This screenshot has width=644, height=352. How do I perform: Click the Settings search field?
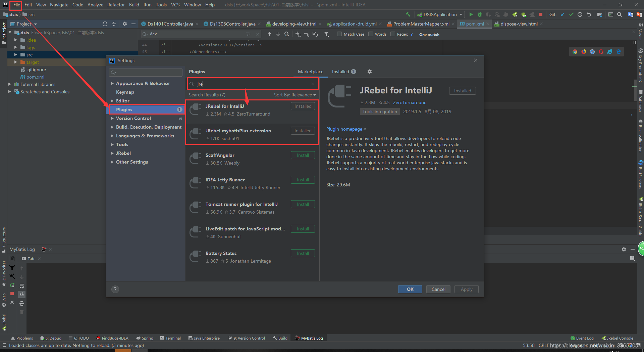click(x=146, y=72)
